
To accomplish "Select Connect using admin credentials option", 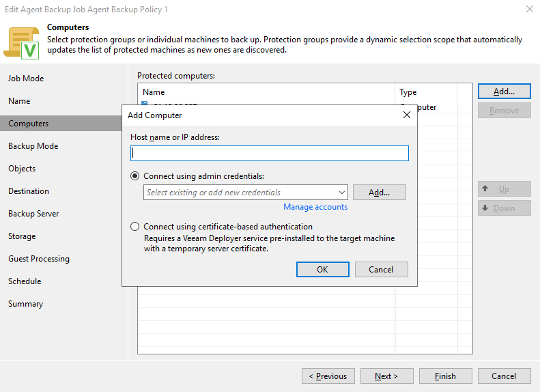I will pyautogui.click(x=135, y=176).
